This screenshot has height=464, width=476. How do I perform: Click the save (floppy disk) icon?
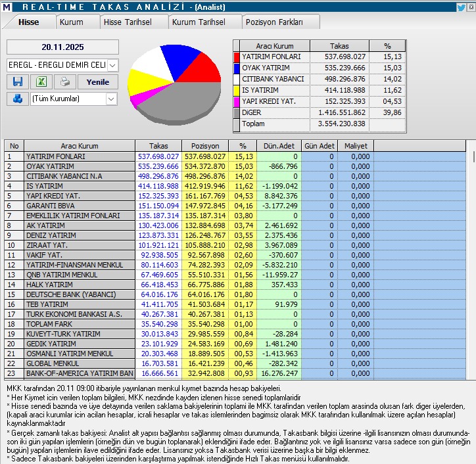point(18,82)
